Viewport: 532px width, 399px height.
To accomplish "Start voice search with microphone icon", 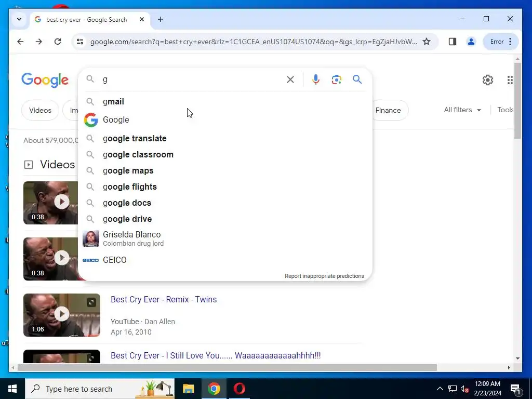I will [315, 79].
